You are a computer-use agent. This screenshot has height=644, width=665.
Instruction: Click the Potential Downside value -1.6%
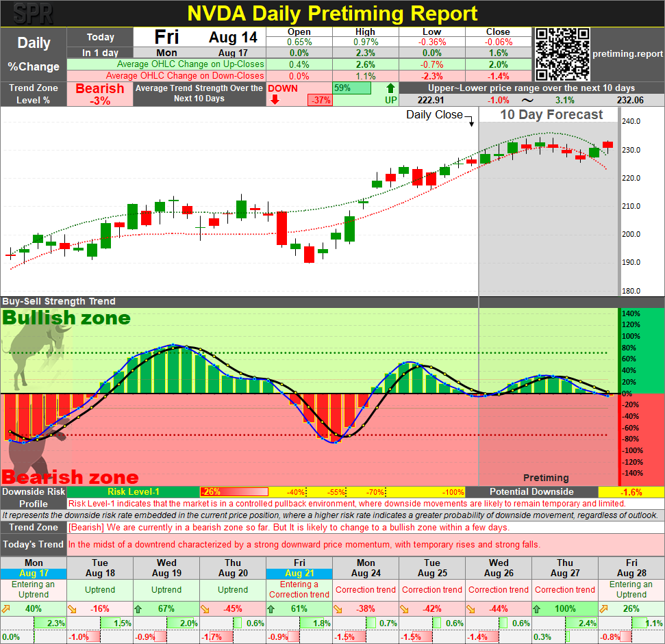tap(631, 492)
